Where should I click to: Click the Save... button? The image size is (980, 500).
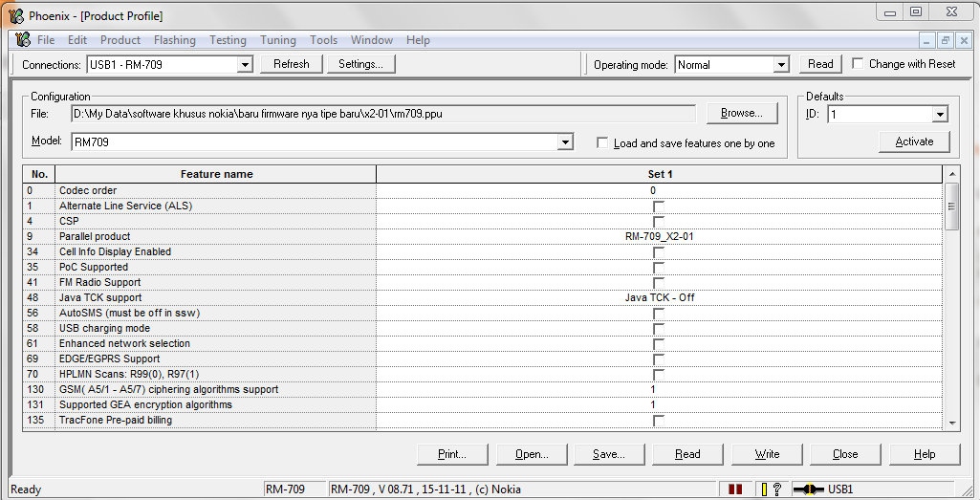click(609, 454)
